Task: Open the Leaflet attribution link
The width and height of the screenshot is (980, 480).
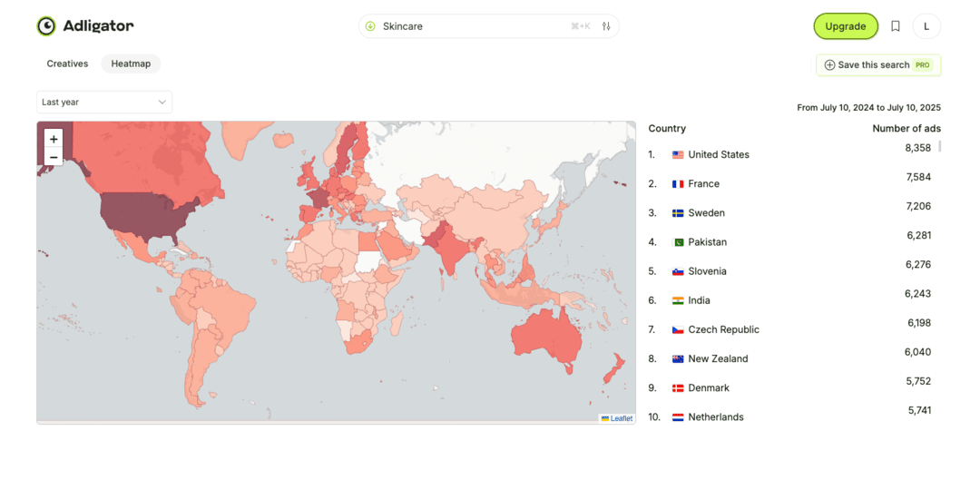Action: pyautogui.click(x=622, y=418)
